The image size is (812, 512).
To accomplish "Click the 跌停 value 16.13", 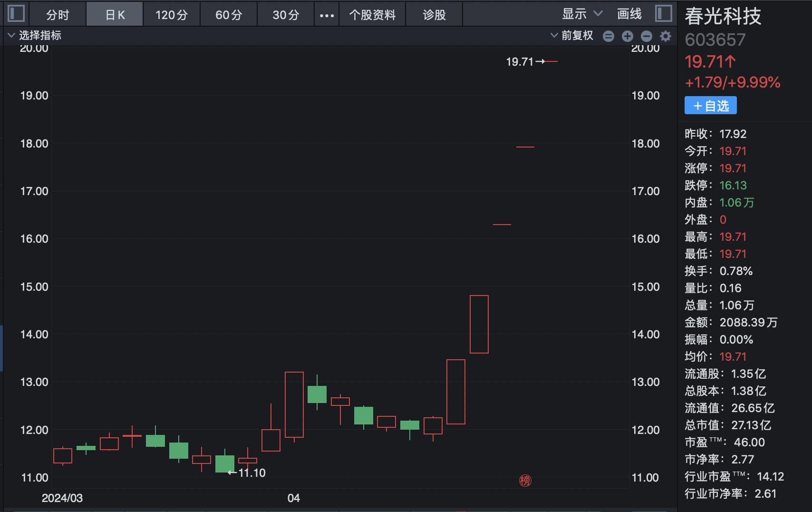I will [733, 186].
